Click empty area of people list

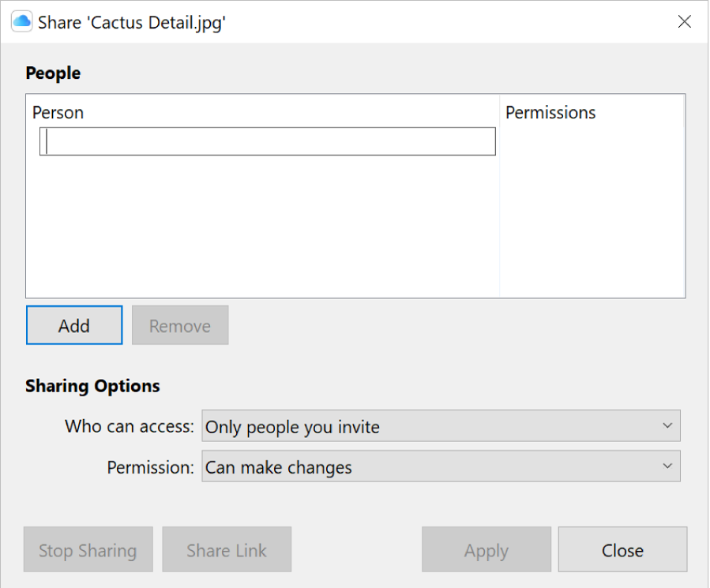(x=261, y=229)
